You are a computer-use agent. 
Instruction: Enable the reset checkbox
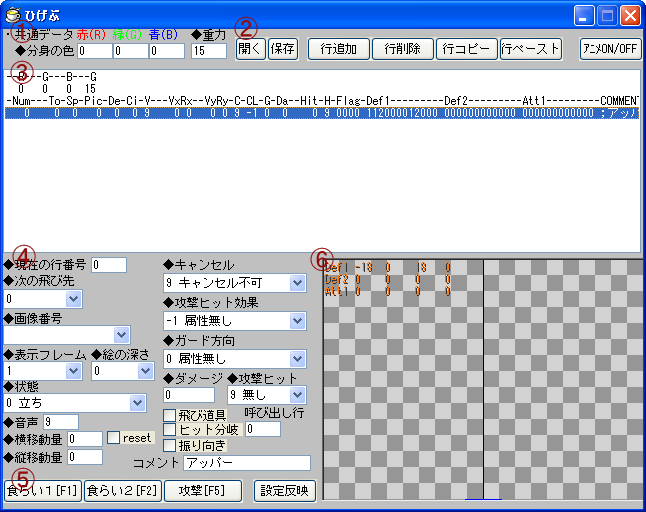[114, 438]
